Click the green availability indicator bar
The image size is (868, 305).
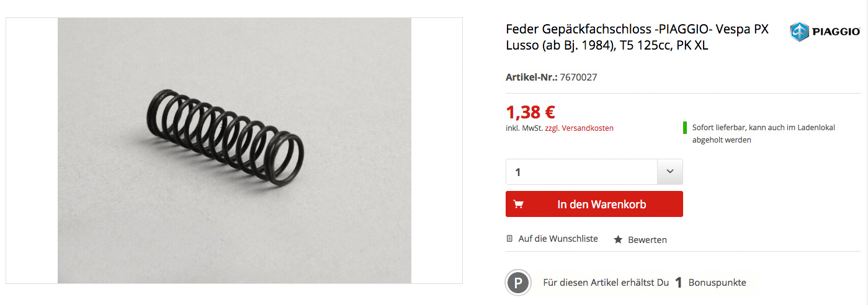[x=685, y=128]
